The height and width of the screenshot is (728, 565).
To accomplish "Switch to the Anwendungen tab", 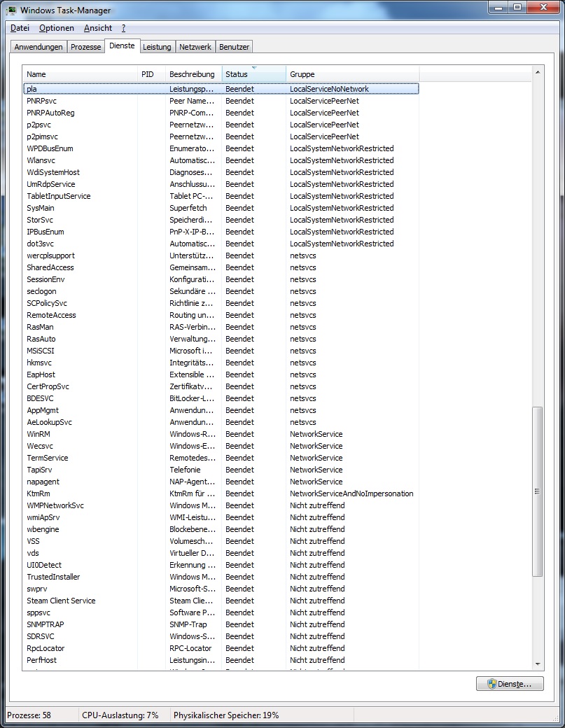I will click(39, 47).
